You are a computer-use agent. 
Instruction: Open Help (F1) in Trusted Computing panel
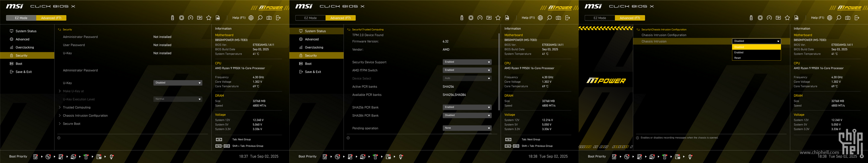[528, 18]
